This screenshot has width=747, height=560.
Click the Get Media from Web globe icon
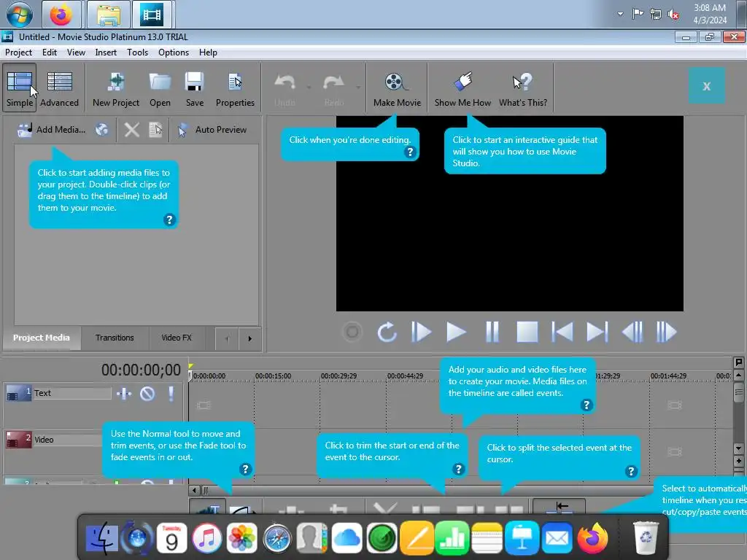point(101,130)
